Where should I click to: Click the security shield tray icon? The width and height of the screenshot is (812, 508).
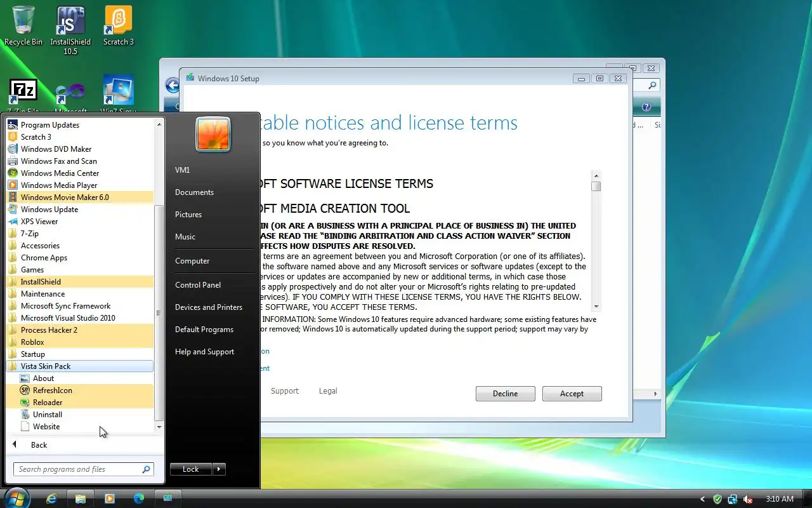pos(717,499)
